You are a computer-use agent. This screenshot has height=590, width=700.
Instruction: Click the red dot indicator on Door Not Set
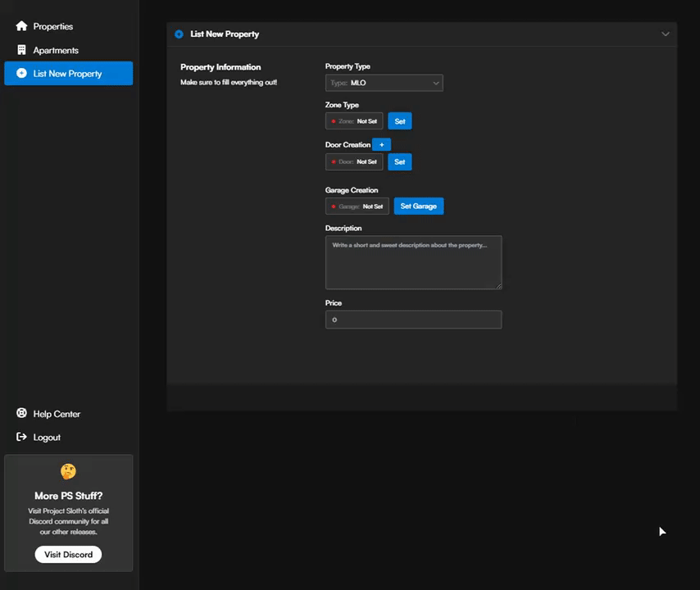[x=335, y=161]
